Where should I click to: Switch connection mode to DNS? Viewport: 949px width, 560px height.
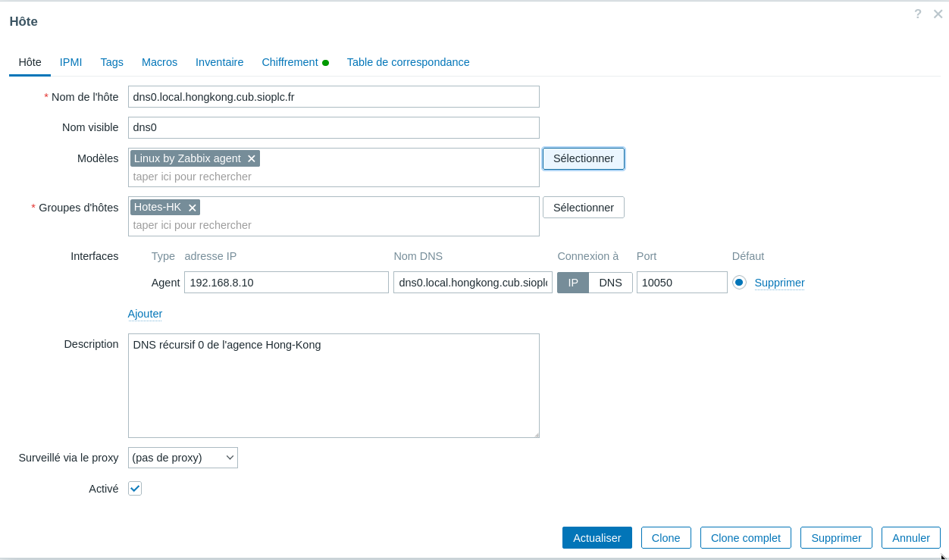[x=610, y=283]
